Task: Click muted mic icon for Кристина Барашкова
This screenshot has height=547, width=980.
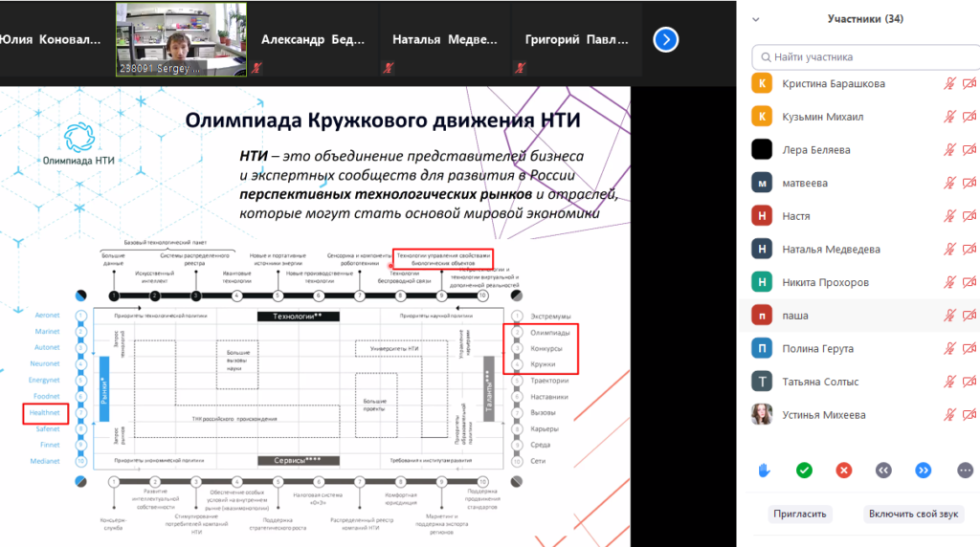Action: 949,83
